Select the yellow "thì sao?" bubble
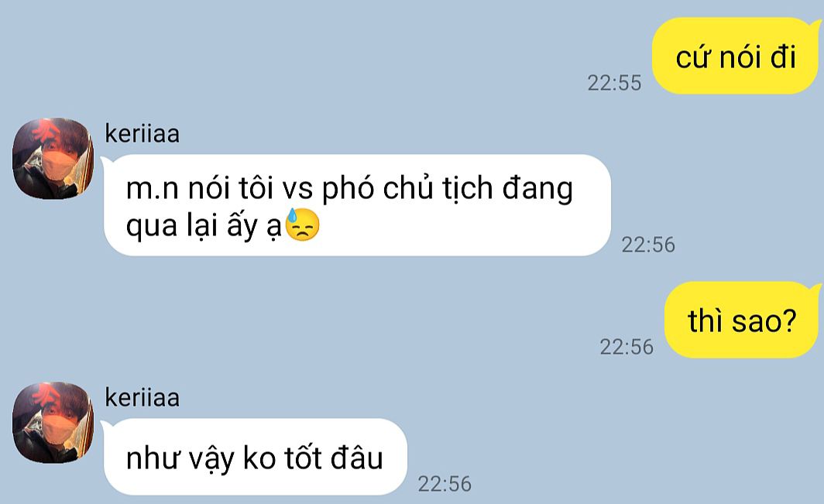The width and height of the screenshot is (824, 504). pos(742,320)
